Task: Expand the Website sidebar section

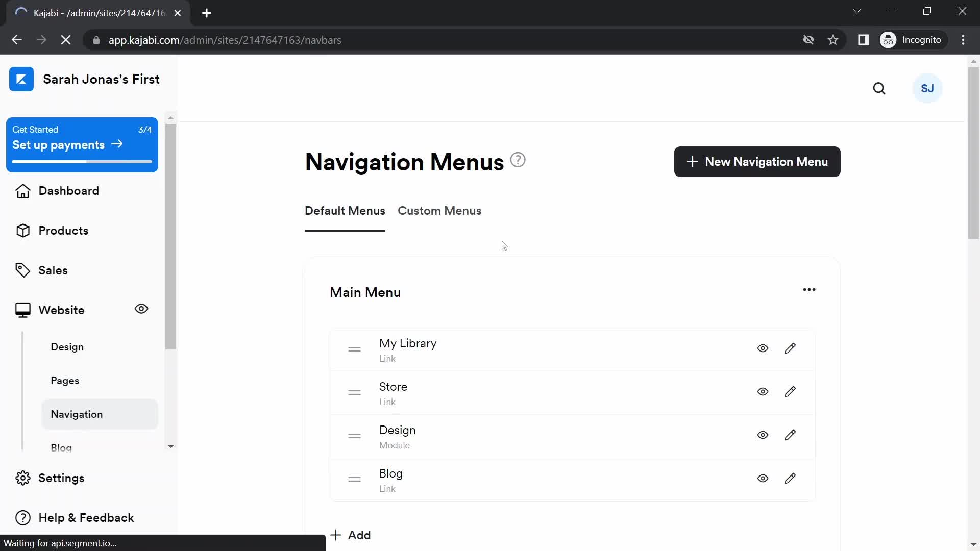Action: click(x=61, y=310)
